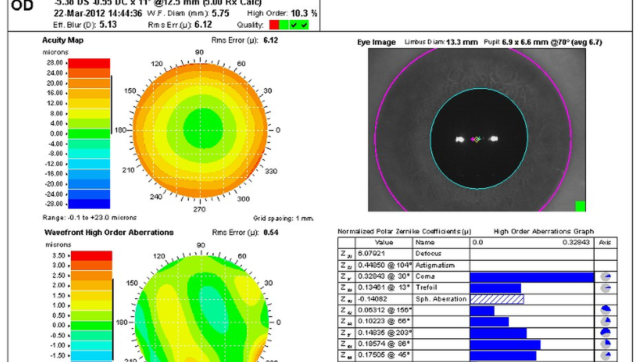Click the Limbus Diam 13.3 mm value

462,42
